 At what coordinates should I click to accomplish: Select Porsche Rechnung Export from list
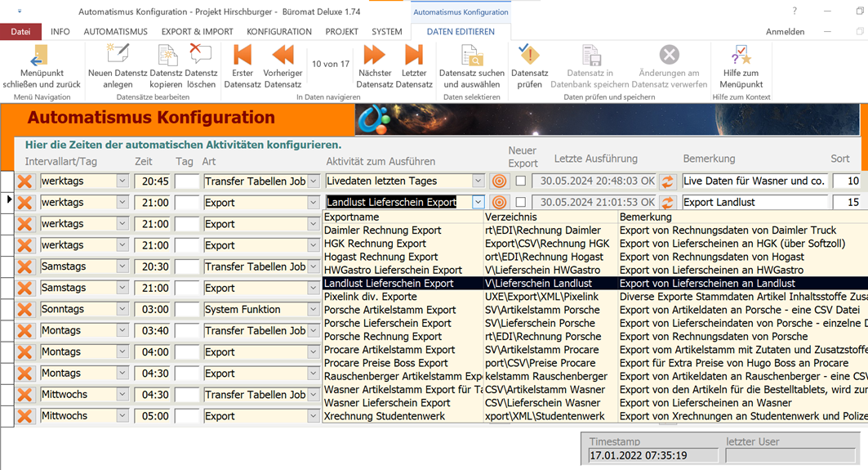coord(383,337)
